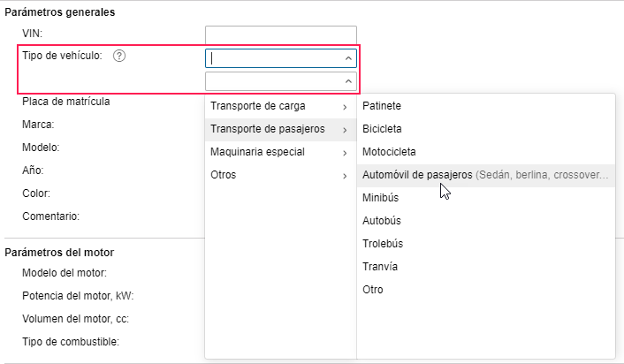Viewport: 624px width, 364px height.
Task: Pick the Otros category
Action: coord(224,175)
